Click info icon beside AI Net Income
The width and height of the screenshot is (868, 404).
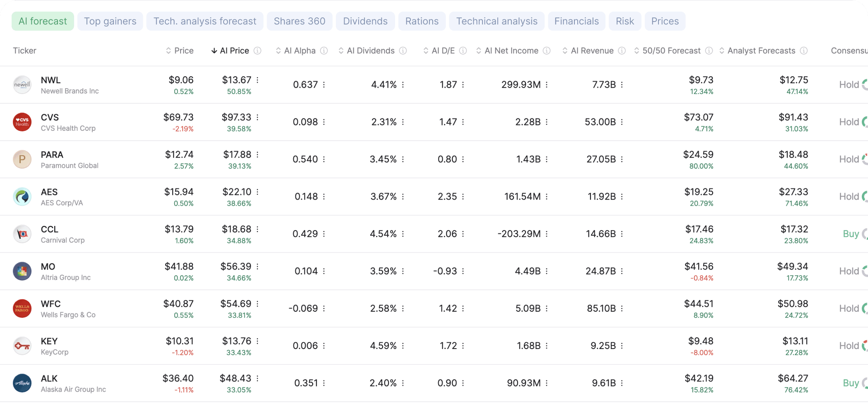point(547,50)
